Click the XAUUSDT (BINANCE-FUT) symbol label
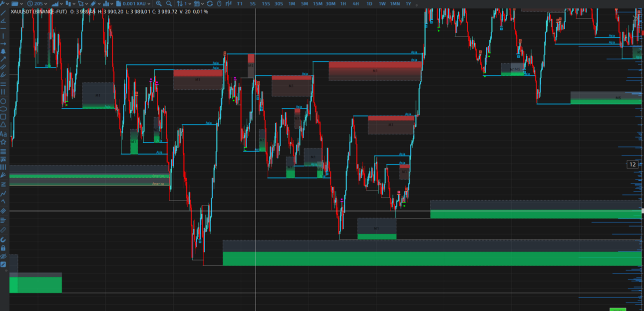This screenshot has width=644, height=311. [x=38, y=11]
